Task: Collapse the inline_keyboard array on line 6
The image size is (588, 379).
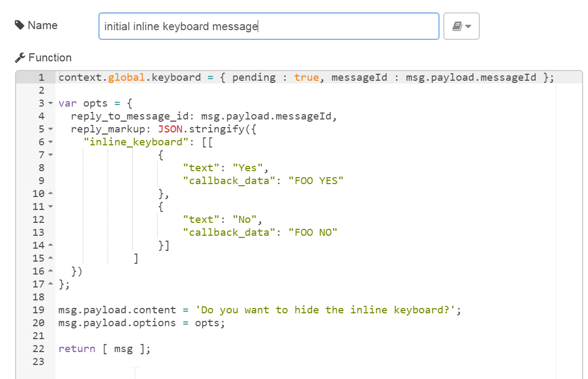Action: (x=51, y=142)
